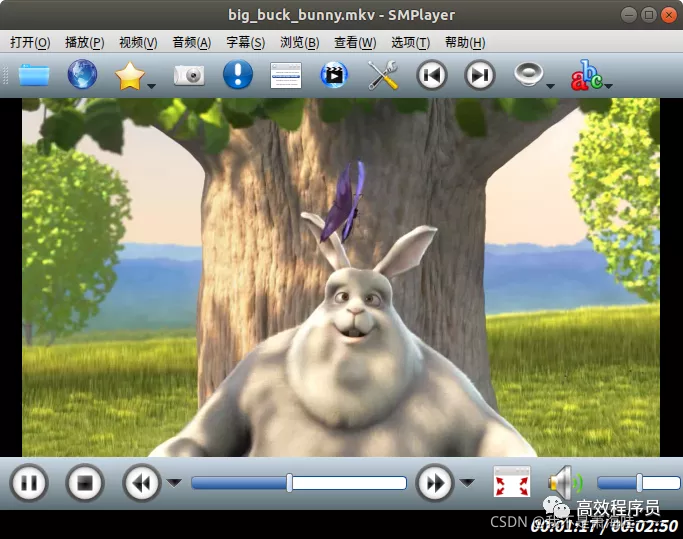Mute audio using the speaker icon
Viewport: 683px width, 539px height.
(x=565, y=482)
